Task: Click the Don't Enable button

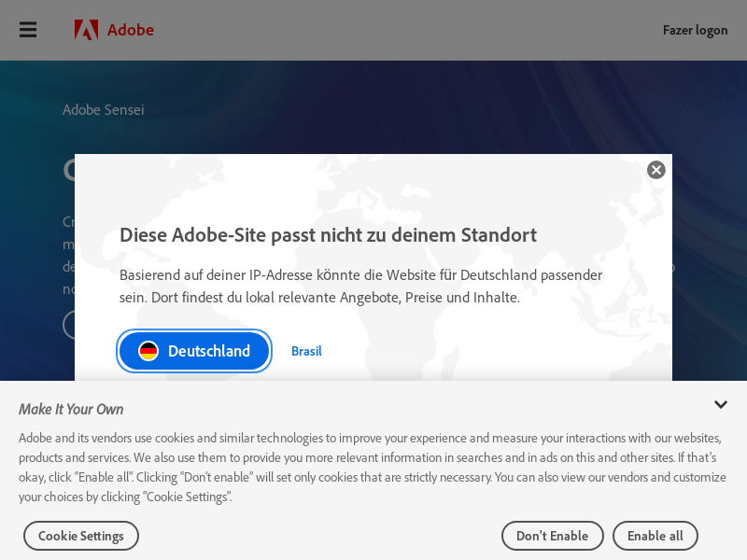Action: point(552,536)
